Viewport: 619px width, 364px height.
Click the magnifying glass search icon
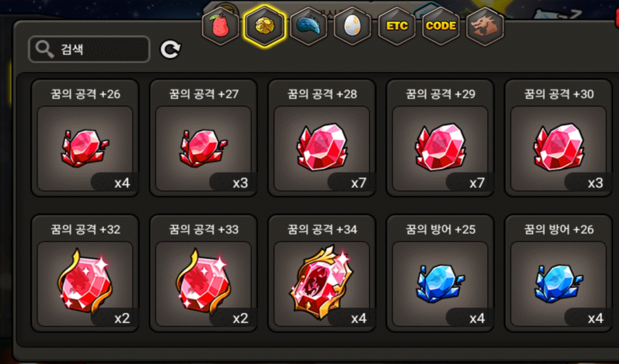click(44, 49)
